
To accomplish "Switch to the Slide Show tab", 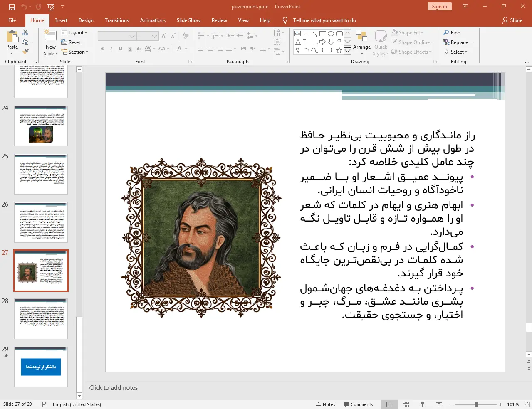I will [x=188, y=20].
